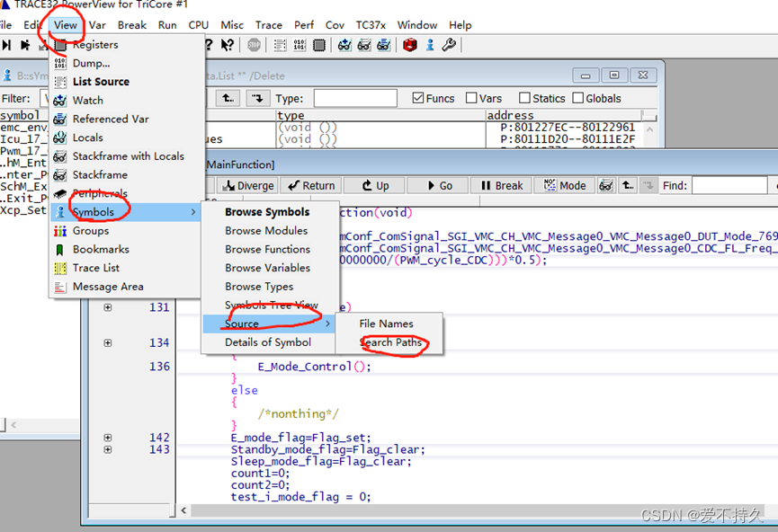Select Stackframe with Locals
This screenshot has height=532, width=778.
[128, 156]
